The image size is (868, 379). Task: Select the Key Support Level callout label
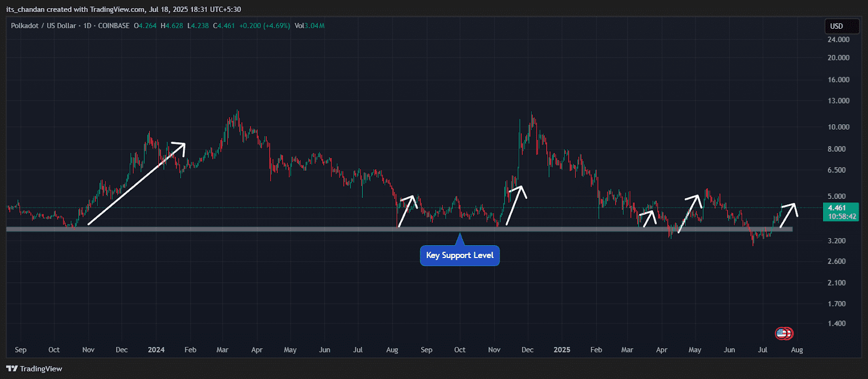click(460, 255)
